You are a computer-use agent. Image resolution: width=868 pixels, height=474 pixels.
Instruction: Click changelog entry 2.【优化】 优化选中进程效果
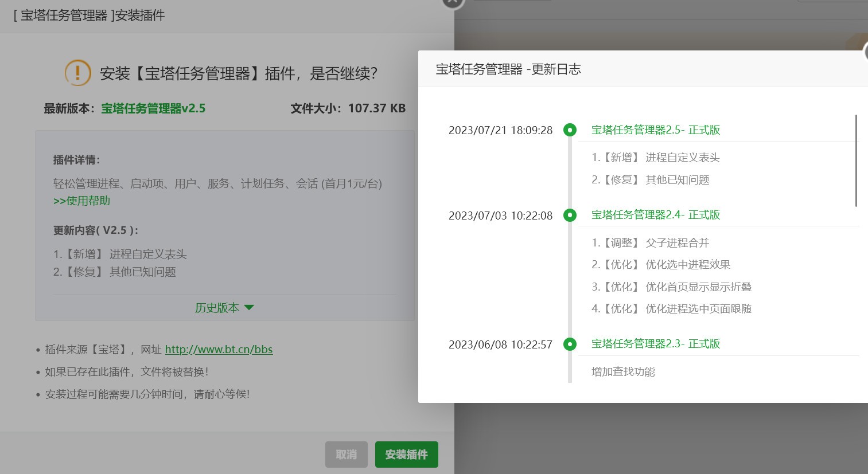[x=661, y=265]
